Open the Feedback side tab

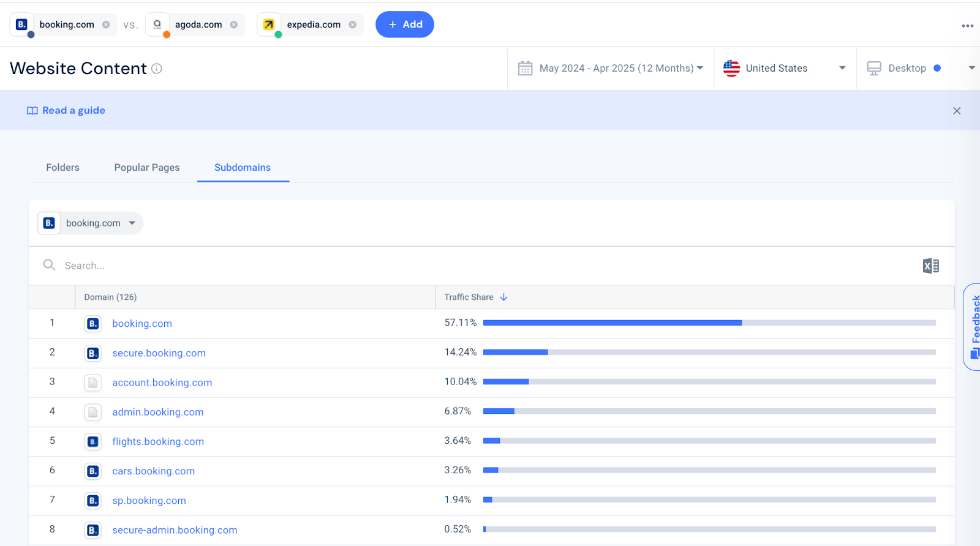[x=973, y=327]
